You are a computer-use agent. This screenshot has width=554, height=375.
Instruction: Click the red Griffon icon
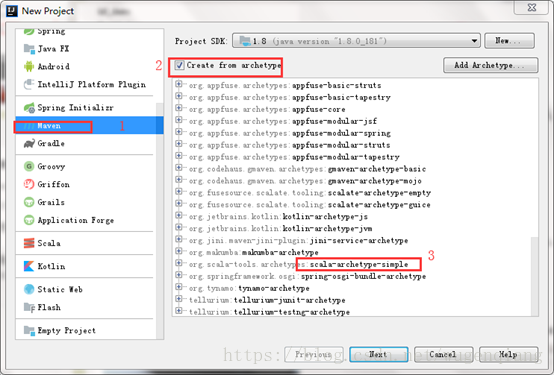click(x=29, y=184)
